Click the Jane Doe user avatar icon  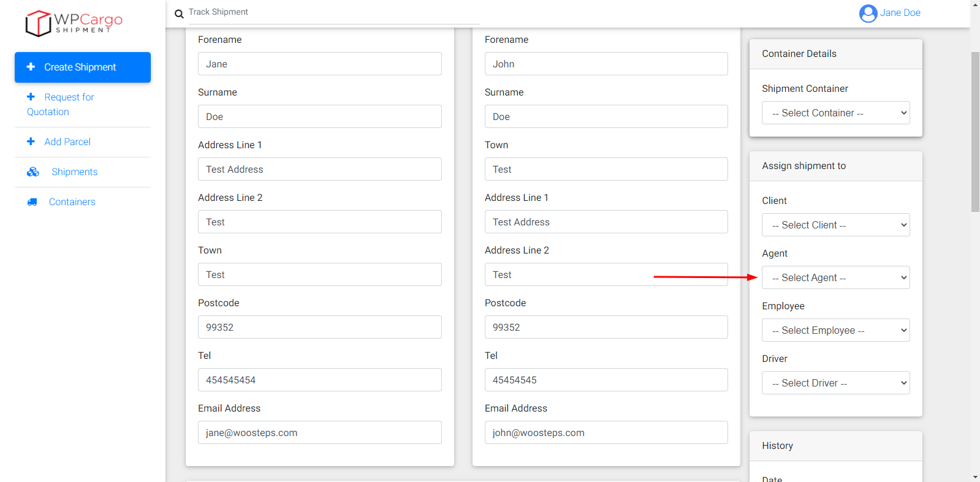click(x=868, y=13)
